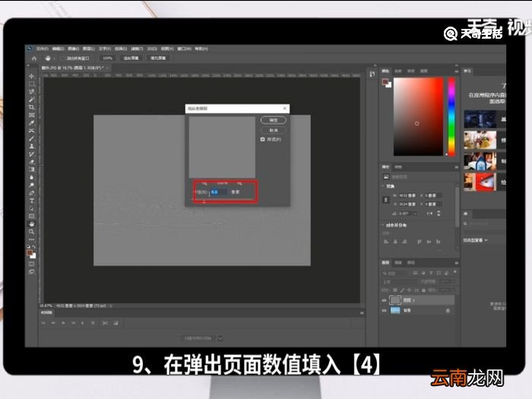Select the Magic Wand tool
Image resolution: width=532 pixels, height=399 pixels.
pos(31,100)
